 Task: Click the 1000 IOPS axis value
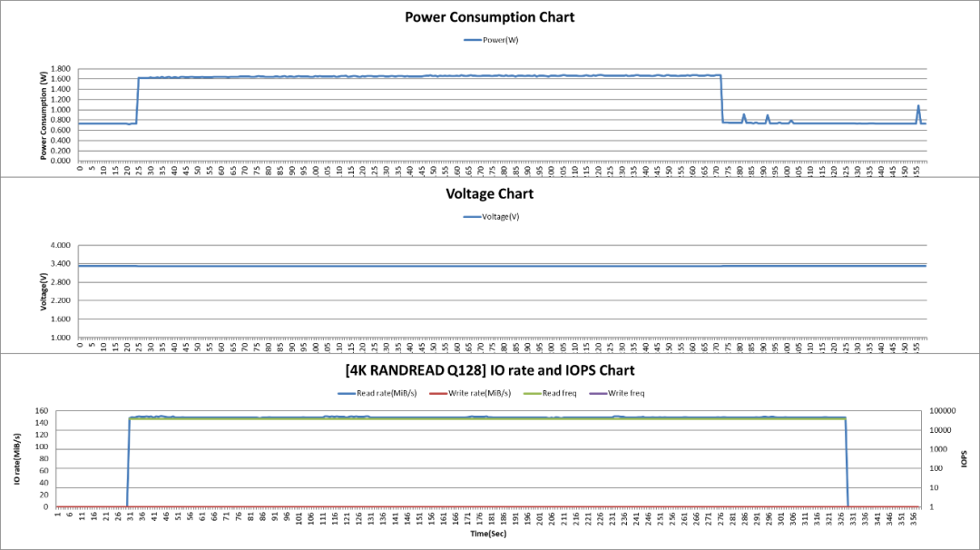click(x=938, y=449)
